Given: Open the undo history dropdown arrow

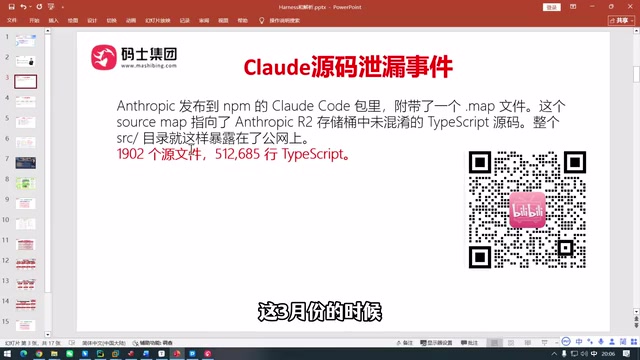Looking at the screenshot, I should pos(30,7).
